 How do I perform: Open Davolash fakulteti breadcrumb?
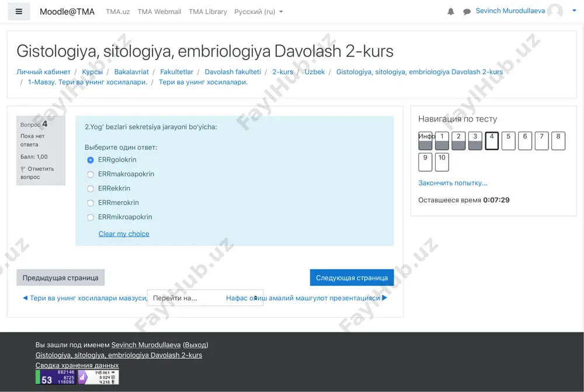point(233,72)
